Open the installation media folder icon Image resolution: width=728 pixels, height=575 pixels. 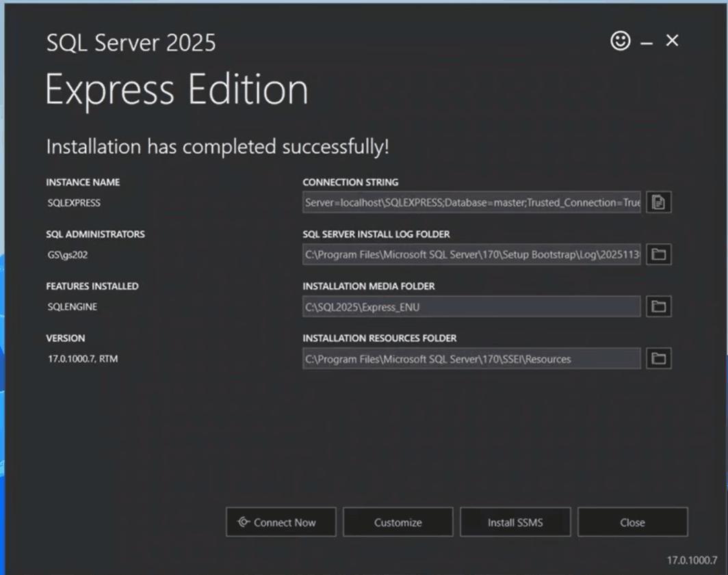point(658,306)
